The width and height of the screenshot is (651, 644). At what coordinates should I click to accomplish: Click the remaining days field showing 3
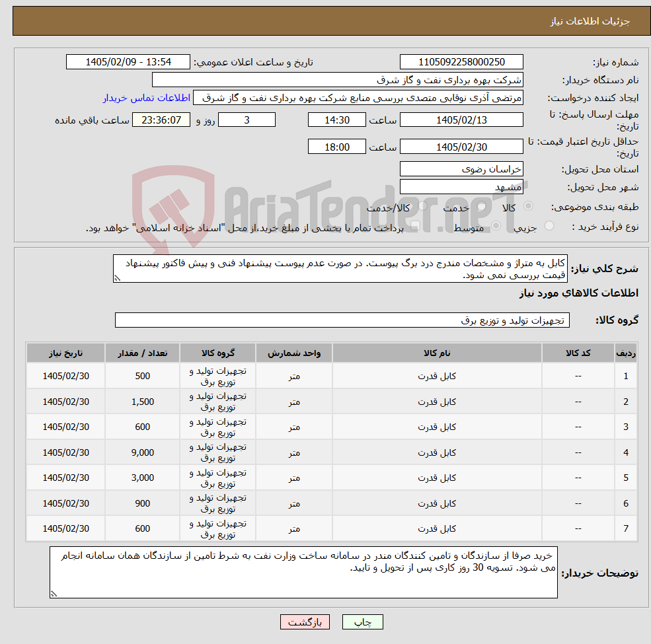[247, 120]
